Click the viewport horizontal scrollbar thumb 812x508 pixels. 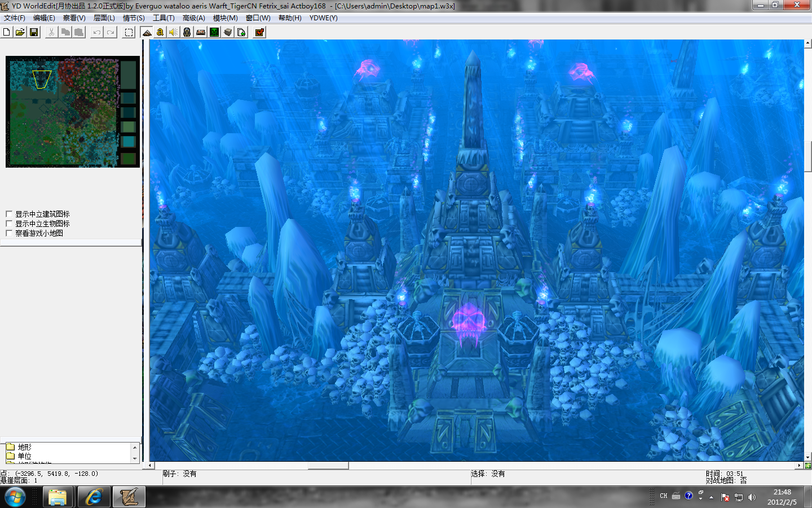coord(328,466)
